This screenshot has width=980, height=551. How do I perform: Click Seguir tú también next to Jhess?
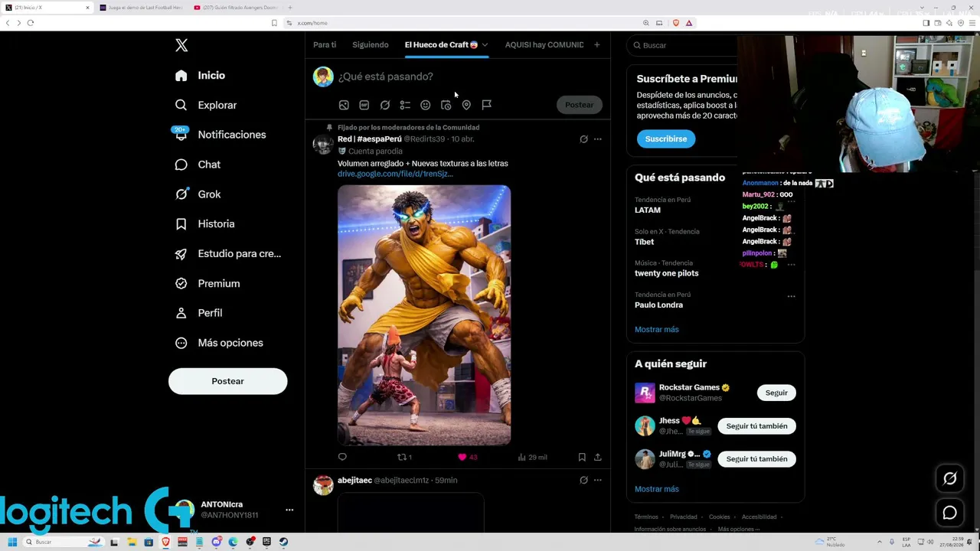[x=756, y=426]
